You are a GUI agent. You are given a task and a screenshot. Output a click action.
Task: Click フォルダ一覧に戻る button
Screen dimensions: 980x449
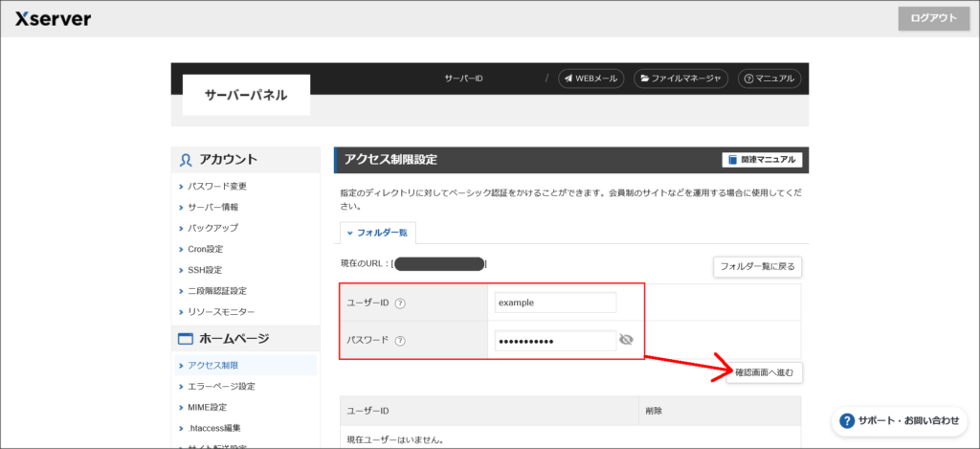[758, 267]
